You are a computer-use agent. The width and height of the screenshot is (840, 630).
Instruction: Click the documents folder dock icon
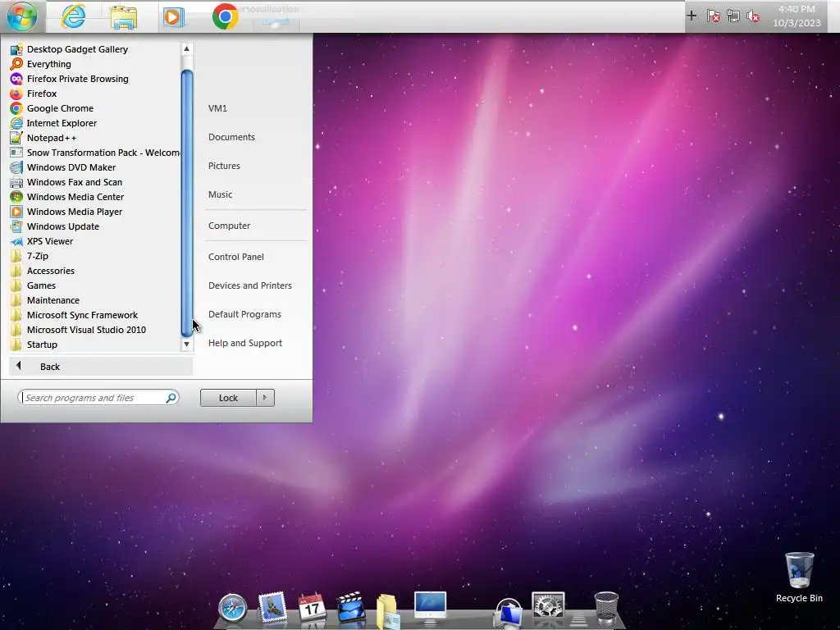pos(388,610)
